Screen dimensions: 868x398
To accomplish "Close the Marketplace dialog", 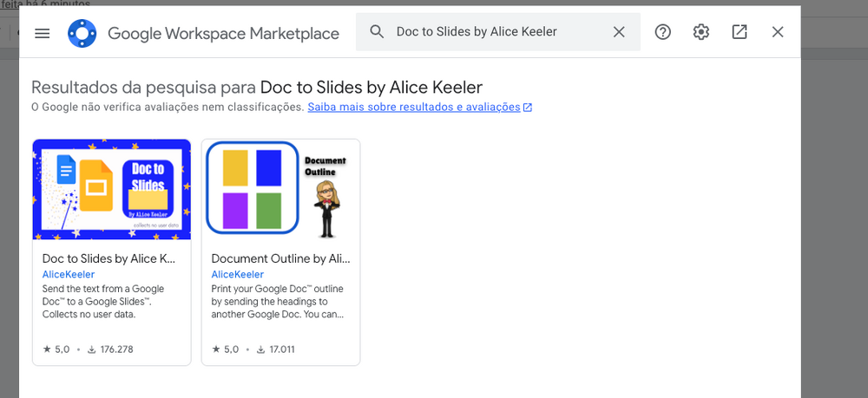I will pos(778,32).
